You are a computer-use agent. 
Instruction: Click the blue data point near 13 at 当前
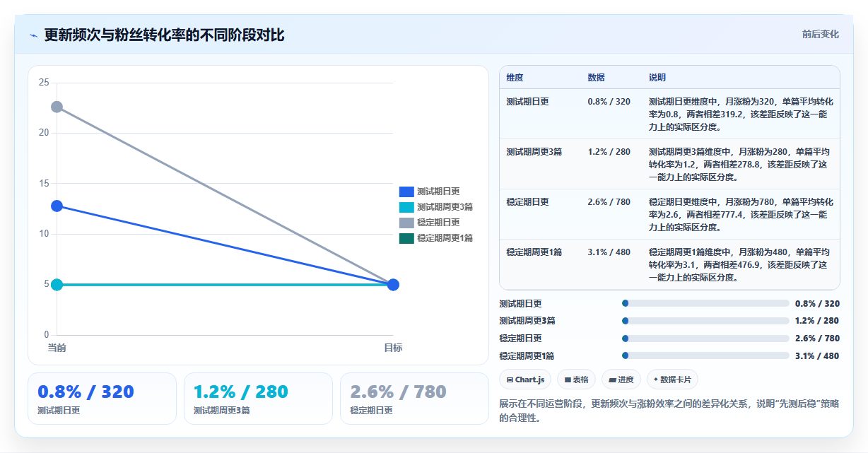tap(57, 206)
